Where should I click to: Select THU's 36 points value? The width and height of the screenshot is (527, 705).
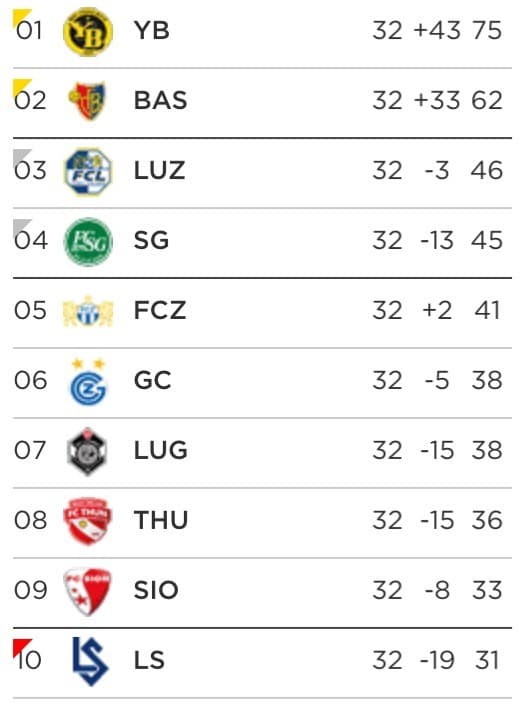(487, 520)
